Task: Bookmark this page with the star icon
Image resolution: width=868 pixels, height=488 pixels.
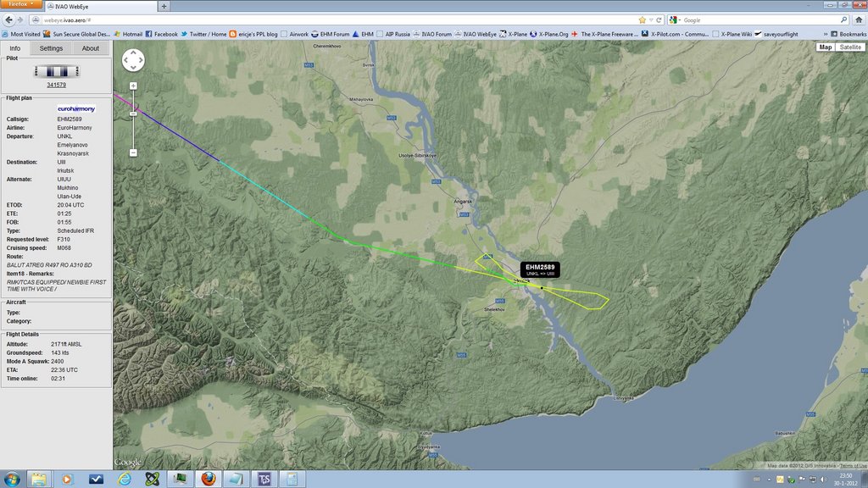Action: click(x=643, y=19)
